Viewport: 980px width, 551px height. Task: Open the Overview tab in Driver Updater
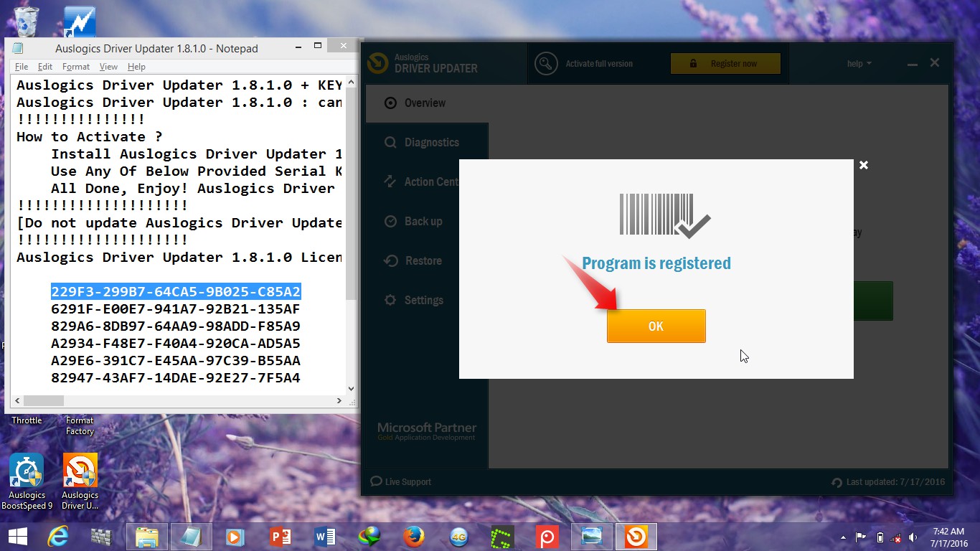pyautogui.click(x=427, y=103)
